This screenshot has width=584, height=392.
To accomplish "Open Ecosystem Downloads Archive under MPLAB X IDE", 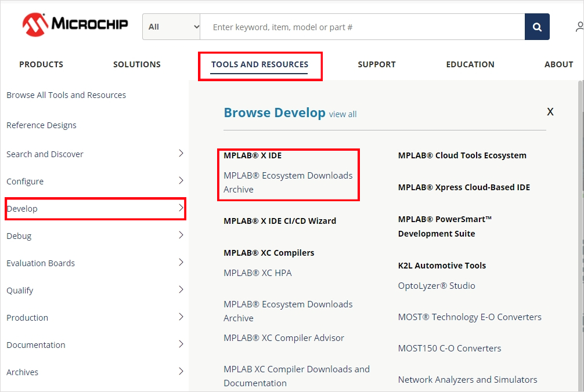I will click(288, 182).
